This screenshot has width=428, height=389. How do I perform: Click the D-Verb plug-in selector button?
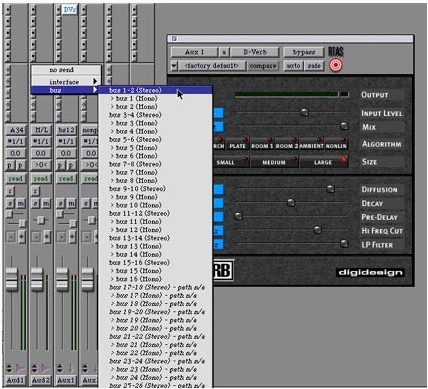[x=255, y=52]
